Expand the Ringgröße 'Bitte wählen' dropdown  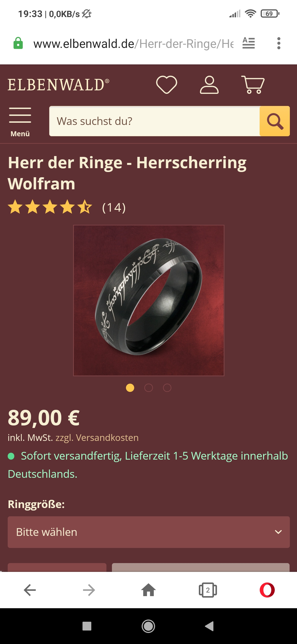tap(149, 532)
